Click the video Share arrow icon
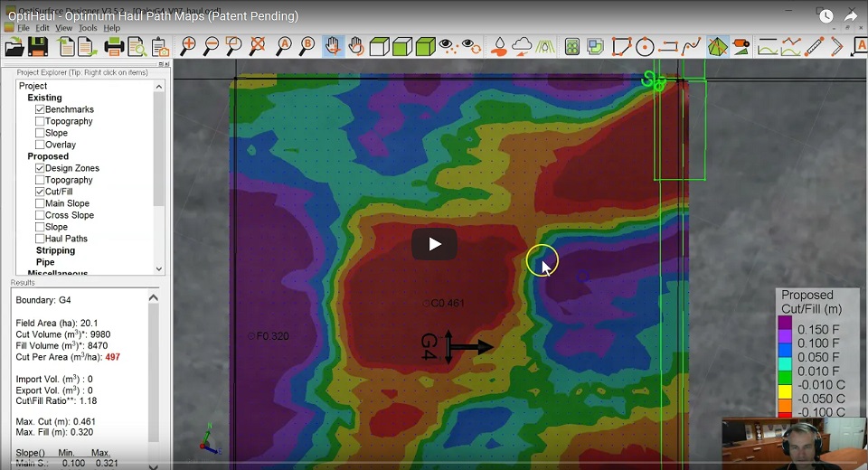This screenshot has width=868, height=470. (851, 16)
